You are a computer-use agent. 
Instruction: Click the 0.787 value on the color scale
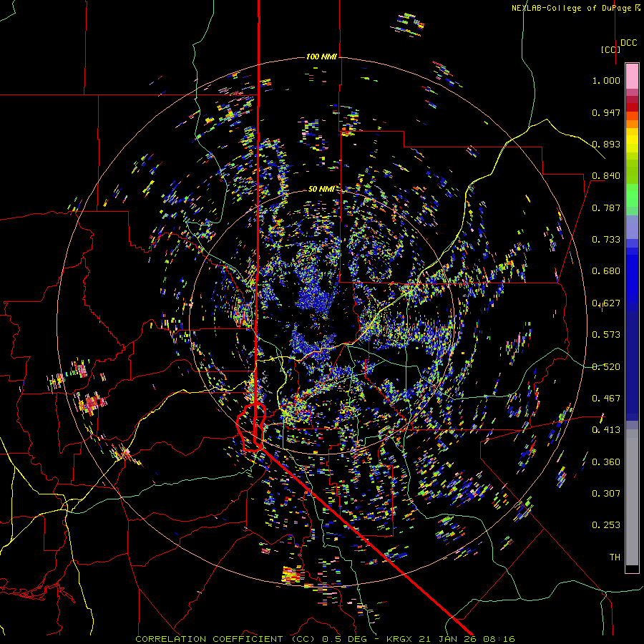click(x=606, y=208)
